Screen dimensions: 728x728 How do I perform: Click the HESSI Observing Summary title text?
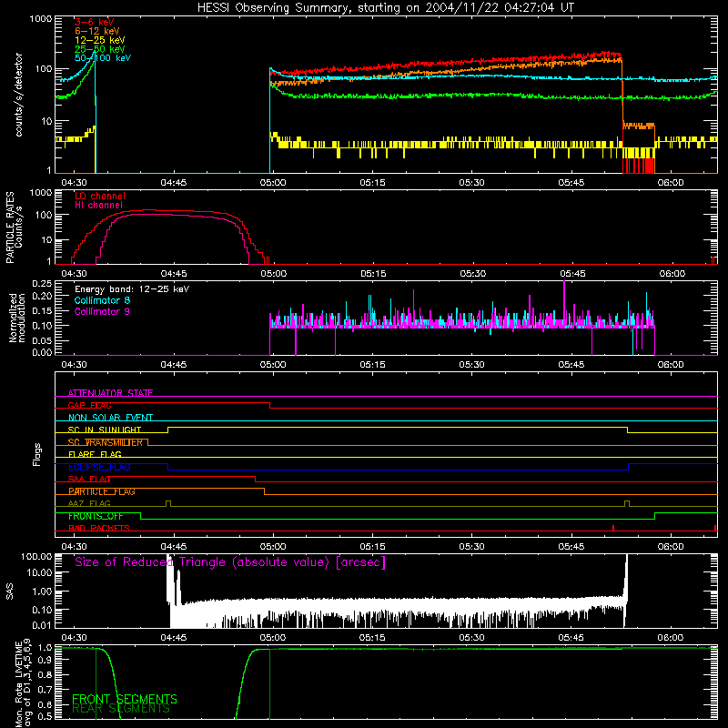(386, 8)
